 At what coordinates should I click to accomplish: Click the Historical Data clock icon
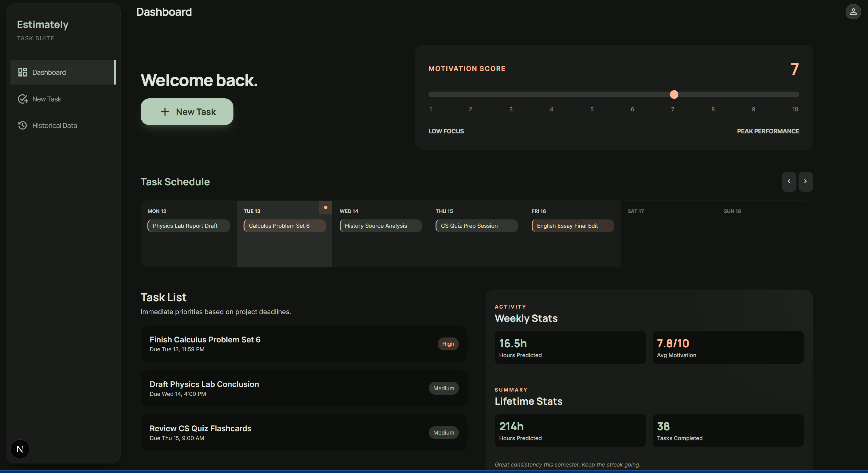pos(22,125)
